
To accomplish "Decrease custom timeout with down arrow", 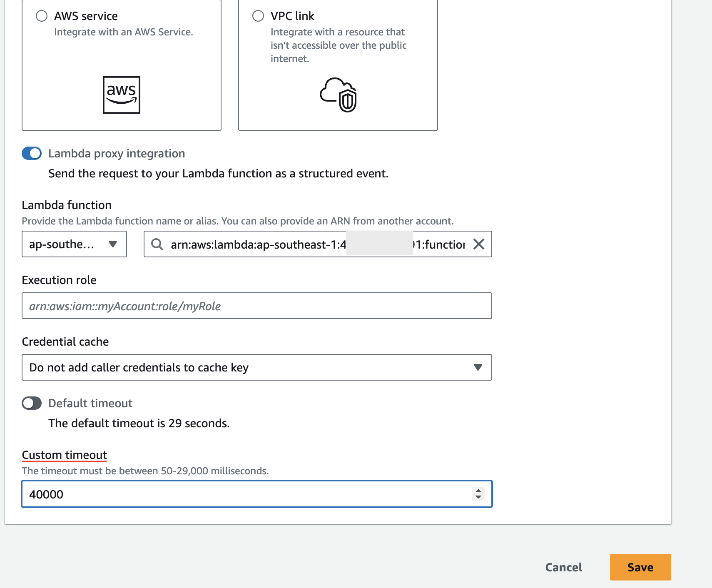I will [x=478, y=497].
